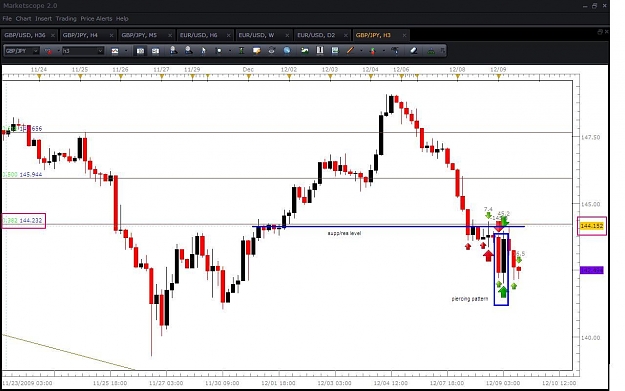Screen dimensions: 625x391
Task: Click the red icon beside the symbol box
Action: click(x=48, y=51)
